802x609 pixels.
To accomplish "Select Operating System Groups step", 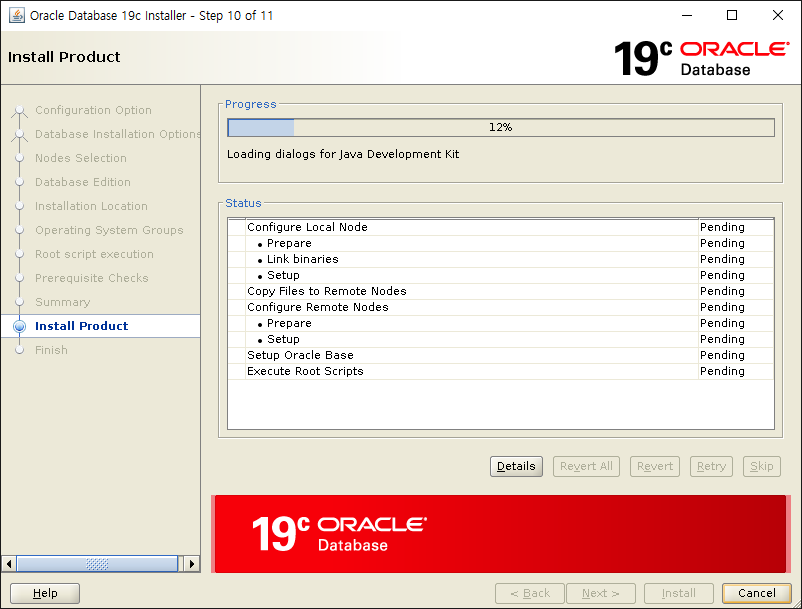I will pos(109,231).
